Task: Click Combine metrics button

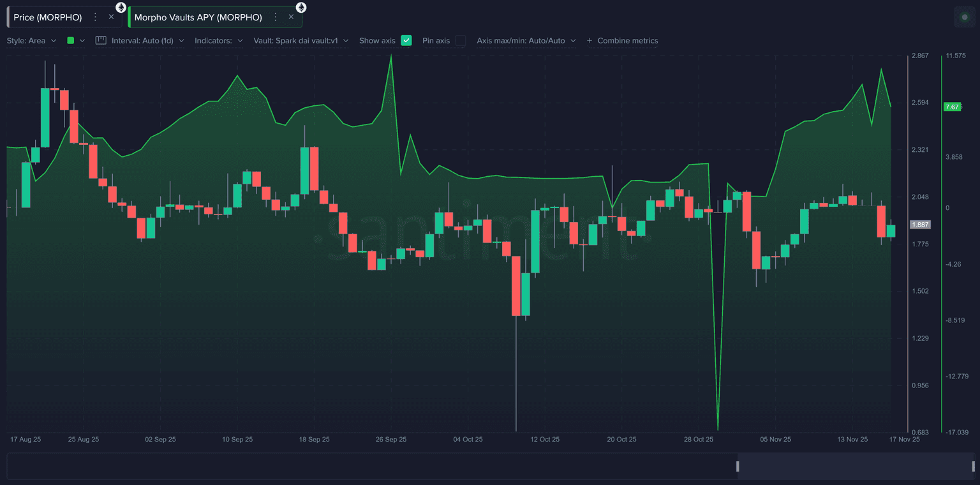Action: (622, 40)
